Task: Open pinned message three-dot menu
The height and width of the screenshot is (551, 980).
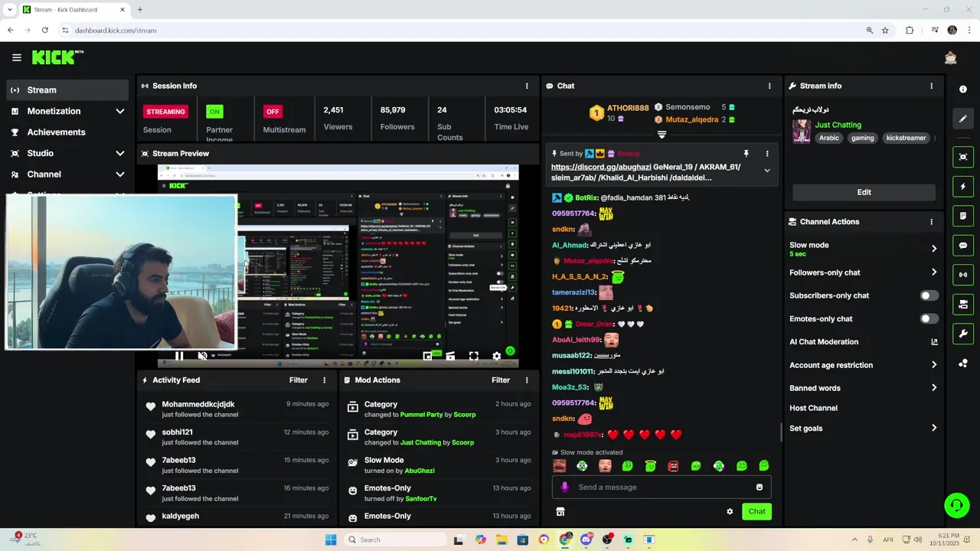Action: click(767, 154)
